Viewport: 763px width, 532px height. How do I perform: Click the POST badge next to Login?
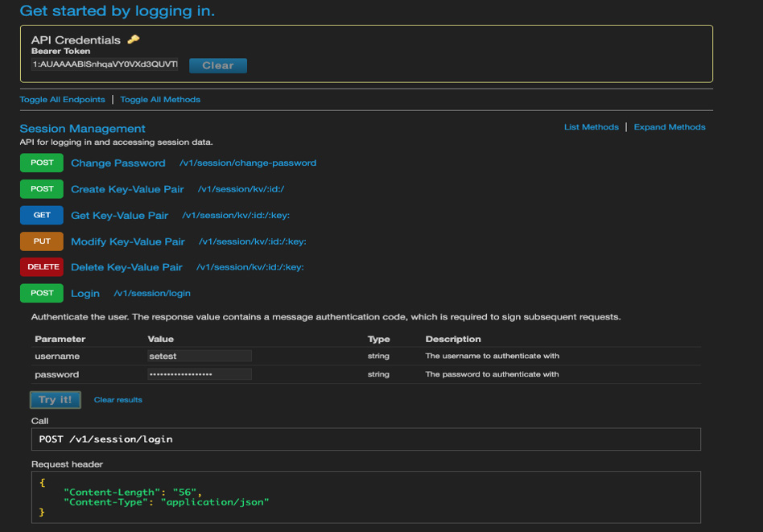[x=42, y=293]
